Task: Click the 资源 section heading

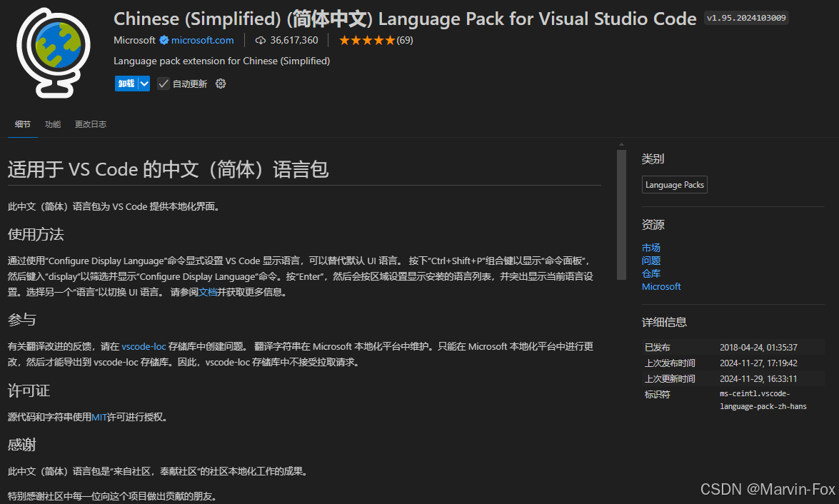Action: (653, 225)
